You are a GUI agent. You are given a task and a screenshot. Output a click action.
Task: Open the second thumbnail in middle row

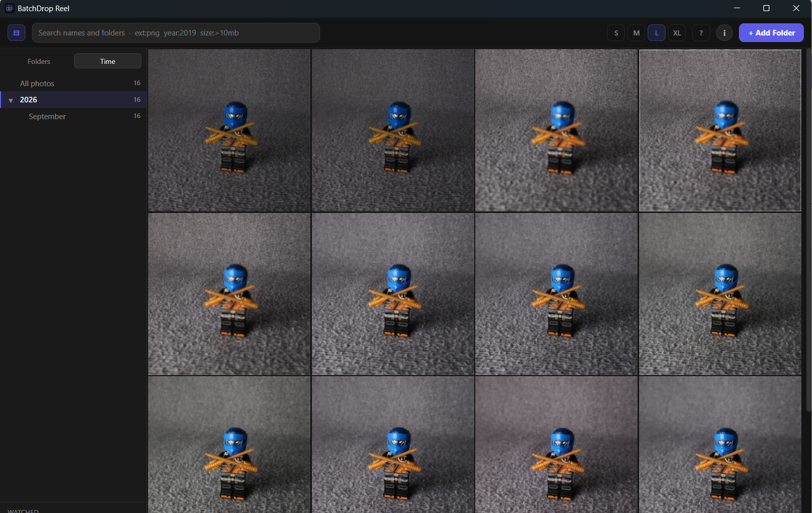[393, 294]
